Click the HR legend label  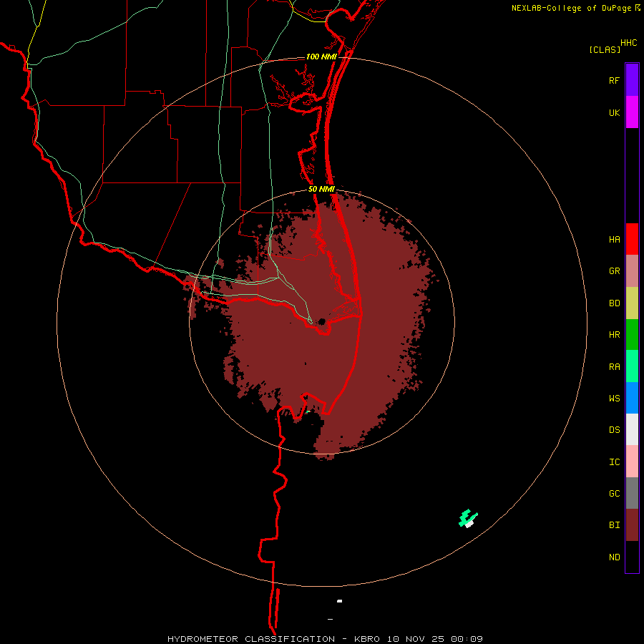[614, 335]
